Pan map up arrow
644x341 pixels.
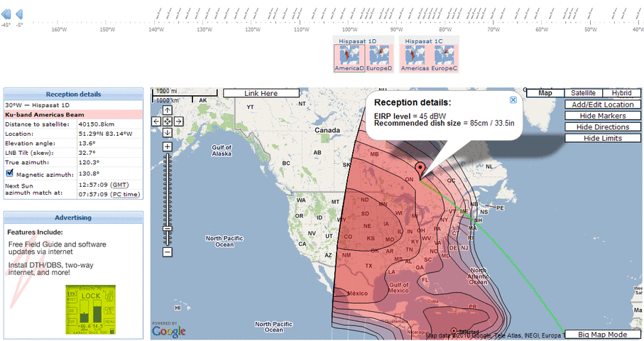pos(167,110)
